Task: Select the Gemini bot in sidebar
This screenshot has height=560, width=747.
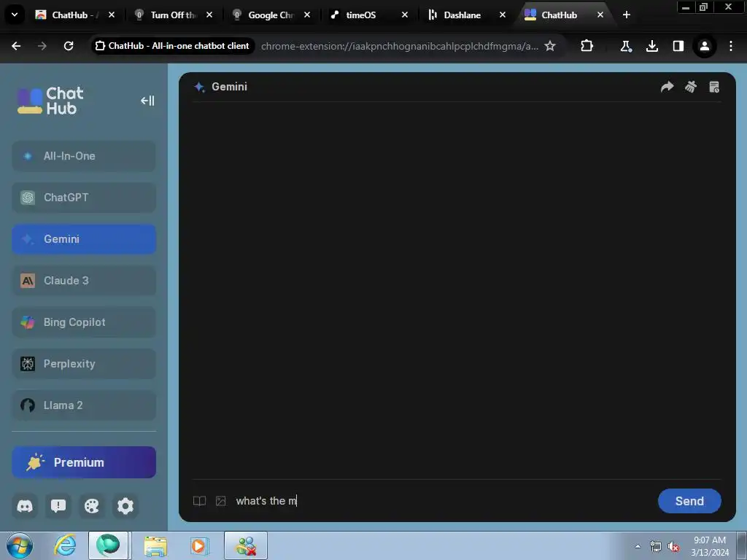Action: pyautogui.click(x=84, y=239)
